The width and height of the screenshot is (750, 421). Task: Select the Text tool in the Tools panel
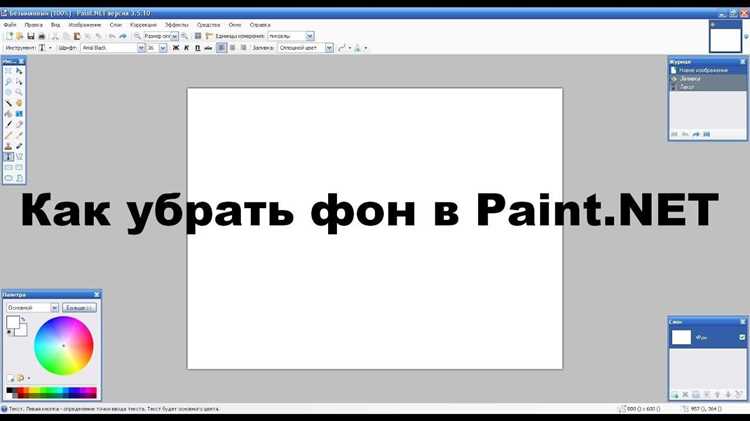9,157
